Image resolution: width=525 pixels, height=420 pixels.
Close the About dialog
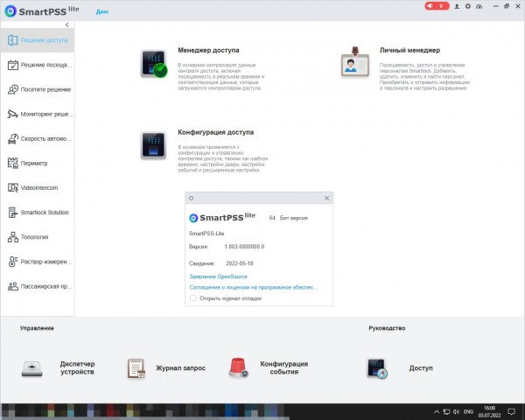(326, 199)
